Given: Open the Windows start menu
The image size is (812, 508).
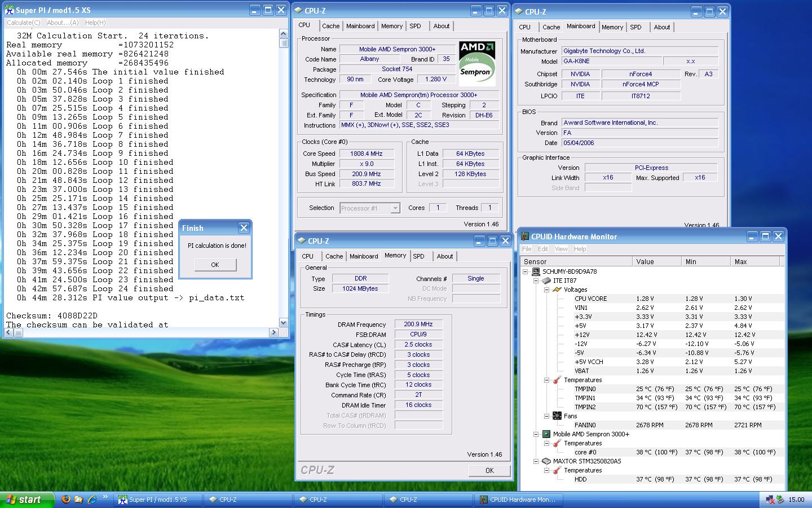Looking at the screenshot, I should (x=28, y=500).
